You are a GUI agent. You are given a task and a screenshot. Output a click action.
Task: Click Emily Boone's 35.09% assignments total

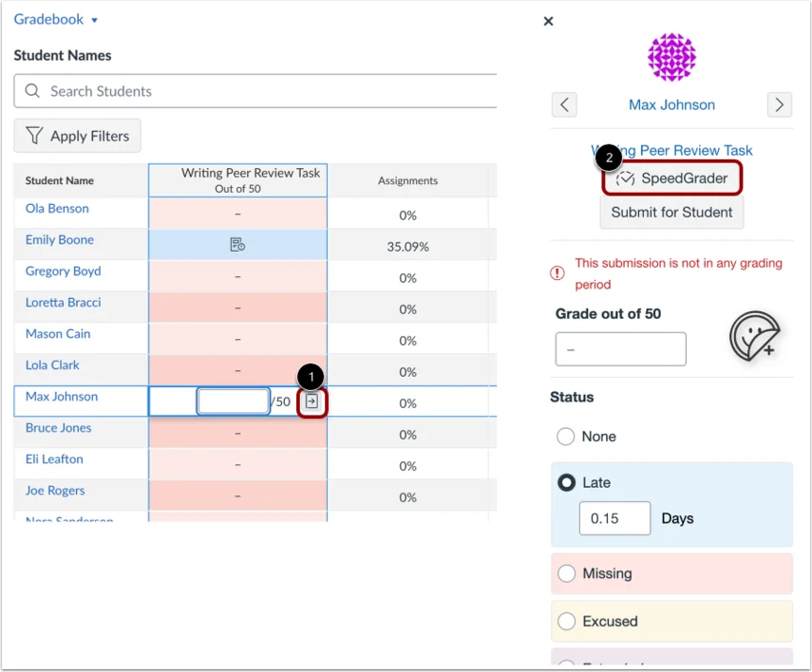[x=407, y=247]
